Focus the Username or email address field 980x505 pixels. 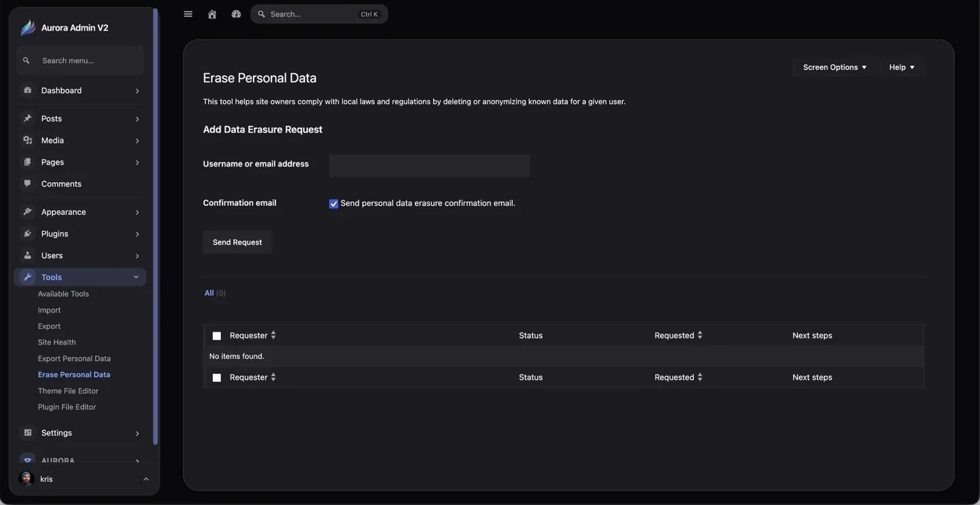429,166
